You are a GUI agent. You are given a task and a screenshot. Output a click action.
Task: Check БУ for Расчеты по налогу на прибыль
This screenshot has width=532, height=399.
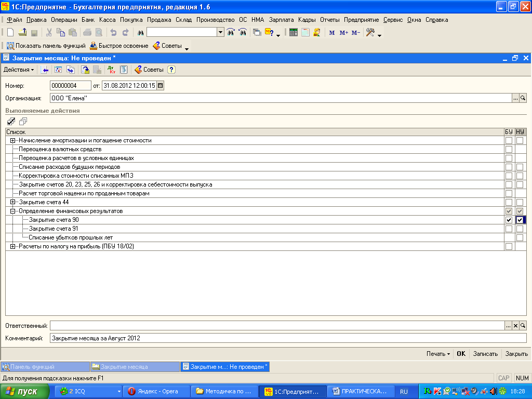509,246
